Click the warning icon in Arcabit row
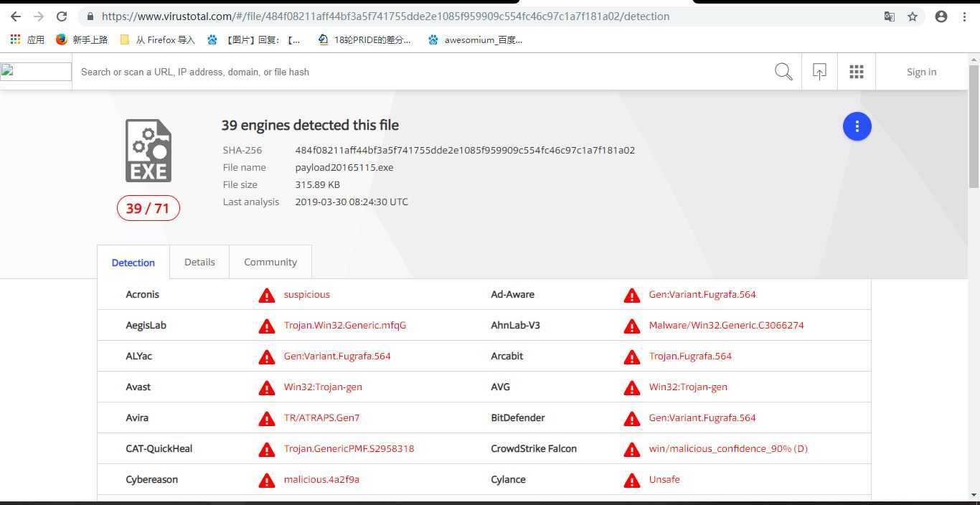Screen dimensions: 980x505 pyautogui.click(x=632, y=357)
